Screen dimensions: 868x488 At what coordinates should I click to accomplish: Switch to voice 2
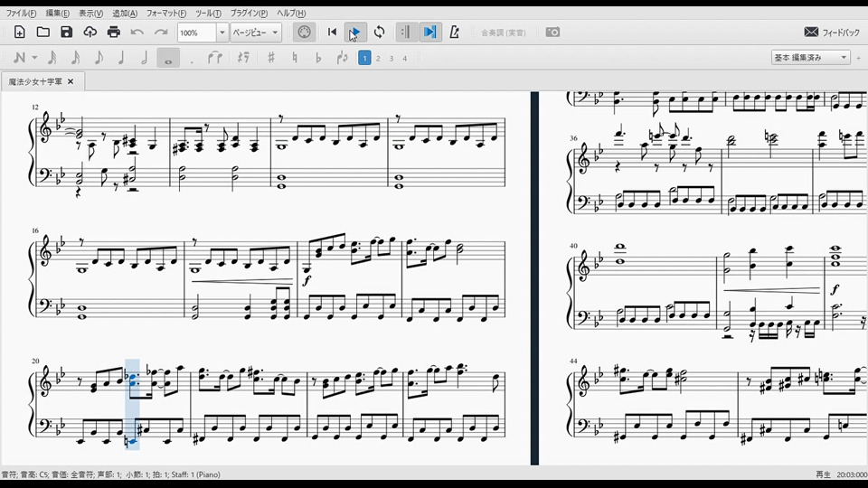[x=378, y=58]
